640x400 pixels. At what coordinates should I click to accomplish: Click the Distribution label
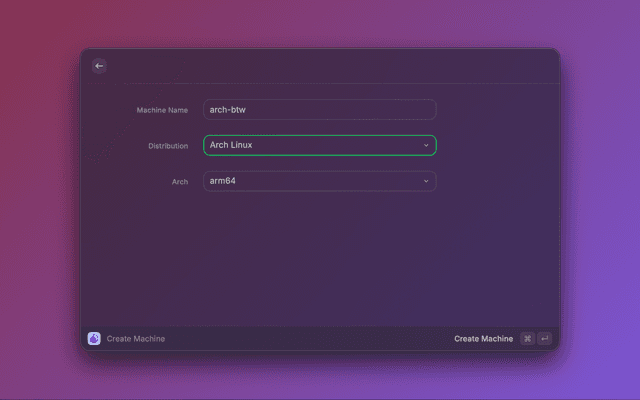tap(168, 146)
